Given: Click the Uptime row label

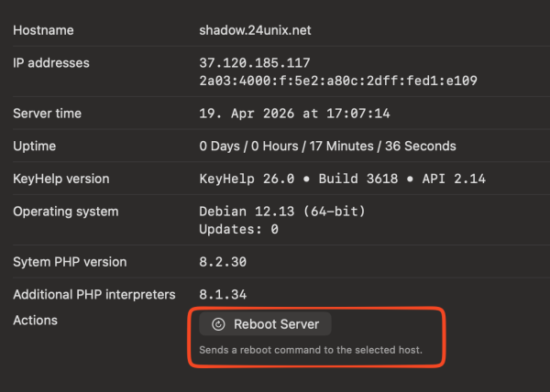Looking at the screenshot, I should click(35, 146).
